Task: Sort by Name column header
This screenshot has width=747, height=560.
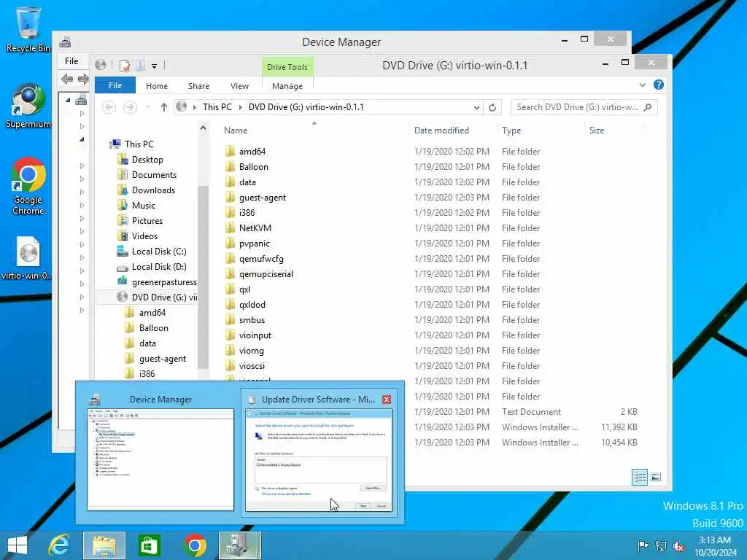Action: pos(236,131)
